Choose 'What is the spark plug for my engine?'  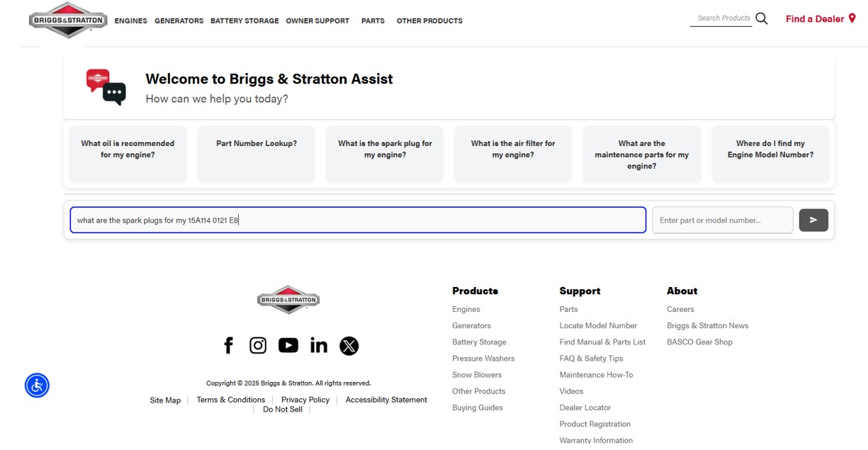[385, 154]
